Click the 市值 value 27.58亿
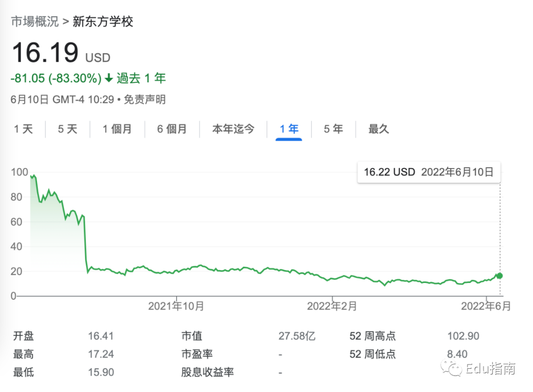Screen dimensions: 533x392 pyautogui.click(x=297, y=336)
